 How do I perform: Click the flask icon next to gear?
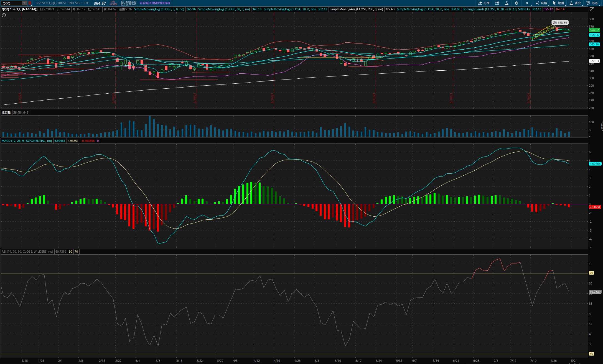(x=507, y=3)
